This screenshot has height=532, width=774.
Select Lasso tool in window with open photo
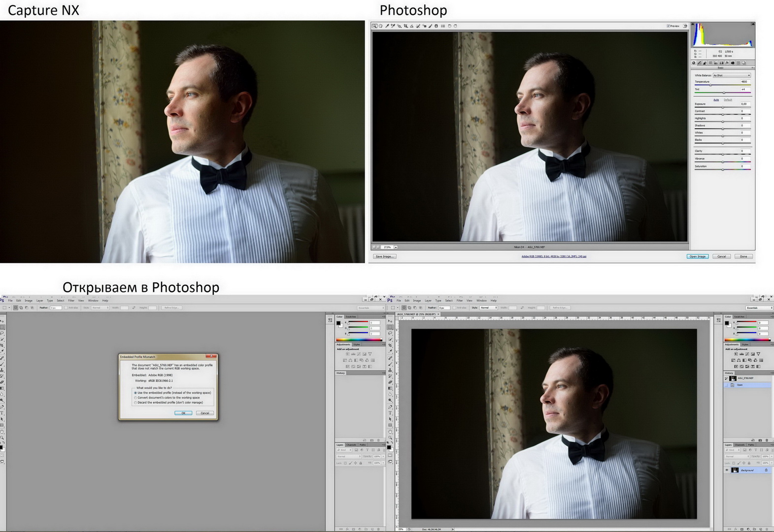click(x=390, y=333)
